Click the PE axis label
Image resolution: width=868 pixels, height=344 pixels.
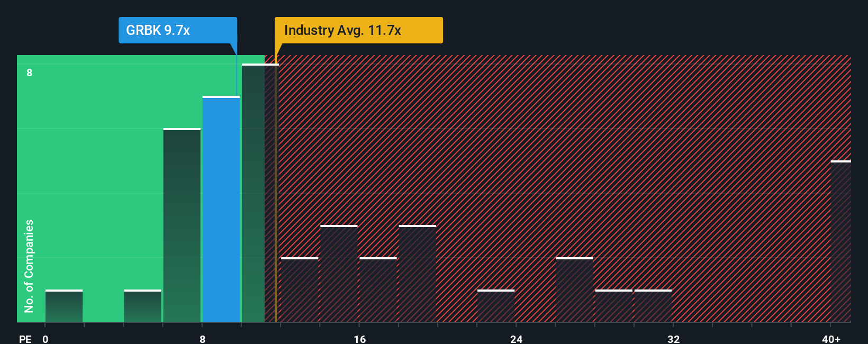(25, 339)
